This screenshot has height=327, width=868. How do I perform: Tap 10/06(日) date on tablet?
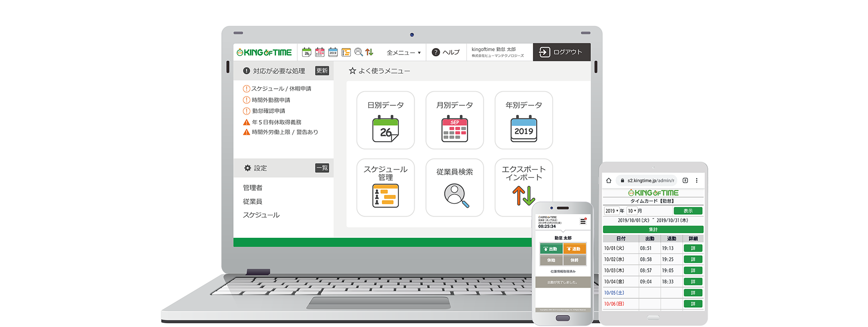pos(614,304)
